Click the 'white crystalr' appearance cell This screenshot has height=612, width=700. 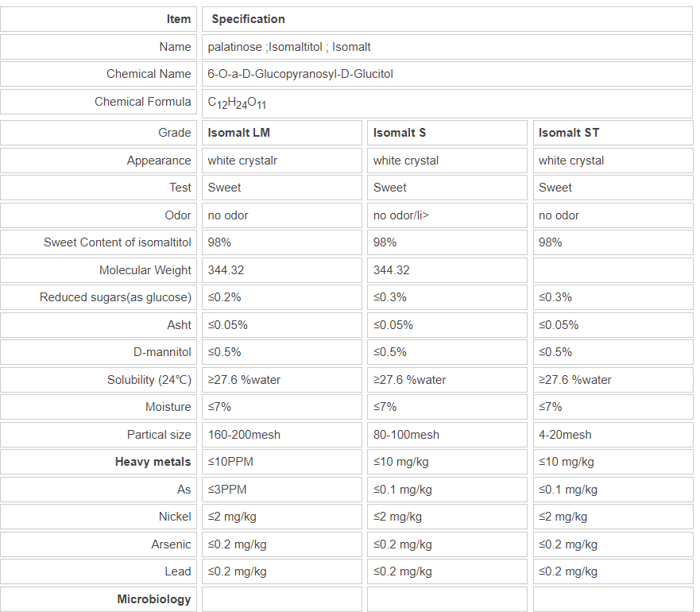pos(242,161)
